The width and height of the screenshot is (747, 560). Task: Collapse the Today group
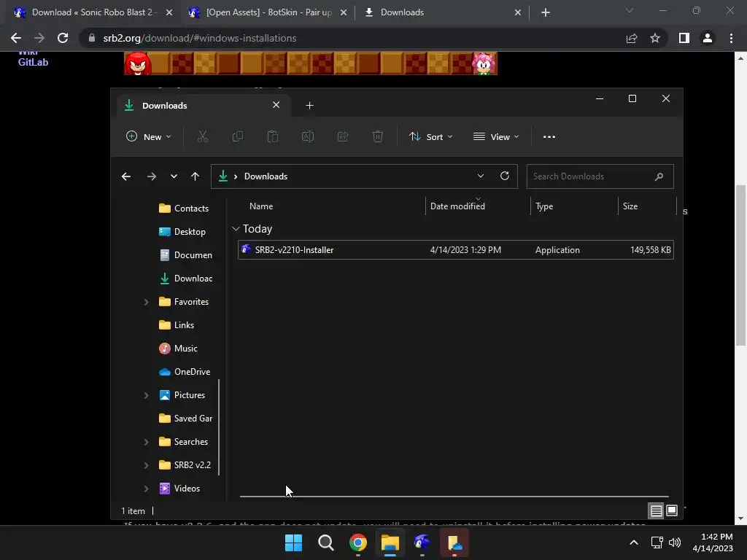click(236, 229)
